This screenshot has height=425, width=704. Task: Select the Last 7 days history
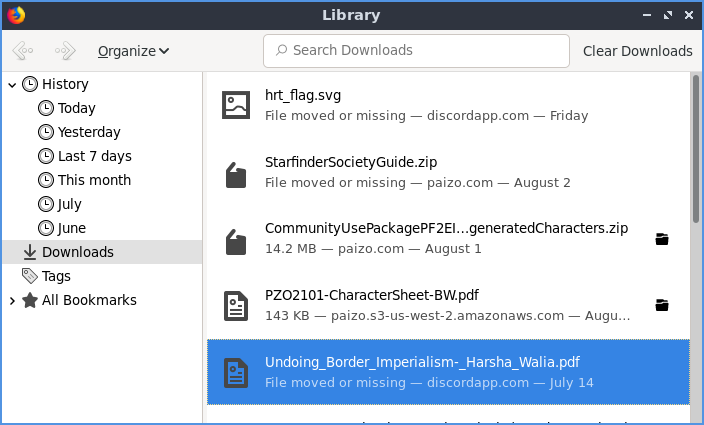[x=94, y=156]
